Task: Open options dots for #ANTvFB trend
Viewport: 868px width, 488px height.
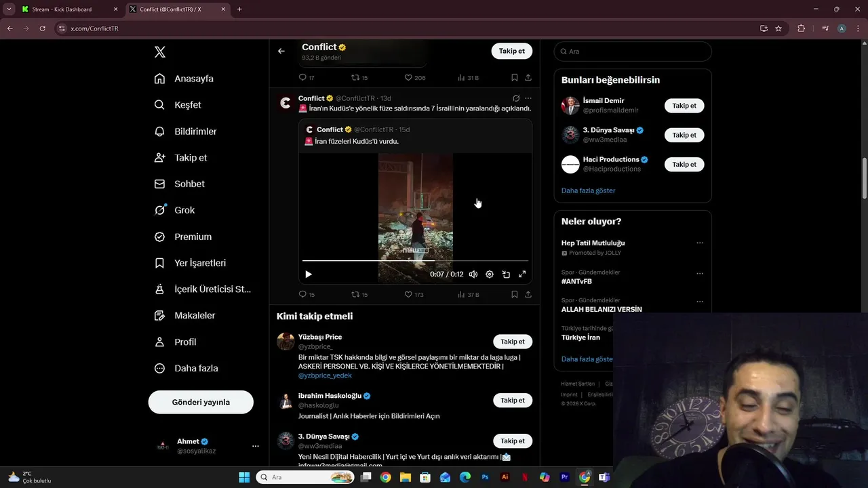Action: click(x=700, y=273)
